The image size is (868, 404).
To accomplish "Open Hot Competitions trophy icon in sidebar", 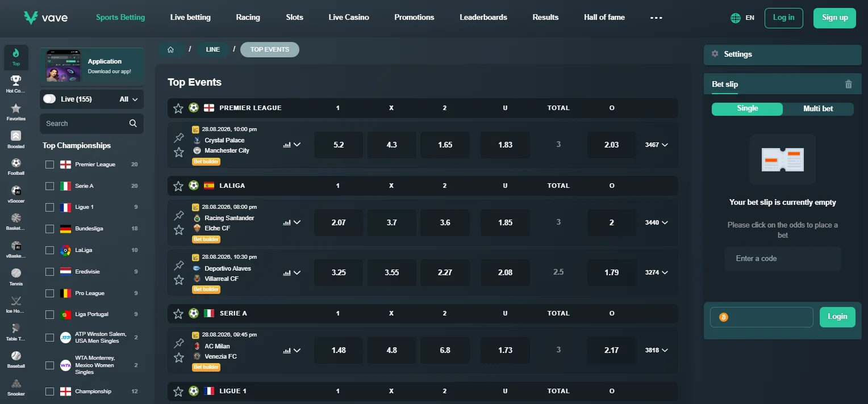I will pos(16,80).
